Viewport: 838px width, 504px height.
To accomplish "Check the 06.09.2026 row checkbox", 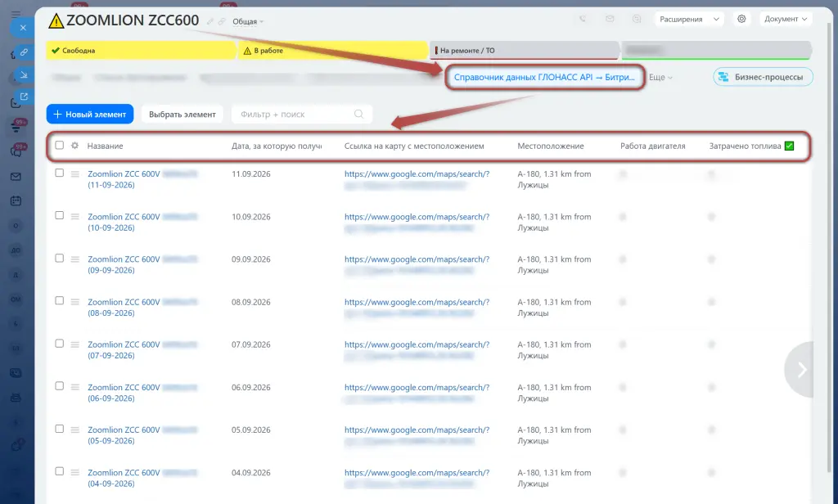I will (59, 386).
